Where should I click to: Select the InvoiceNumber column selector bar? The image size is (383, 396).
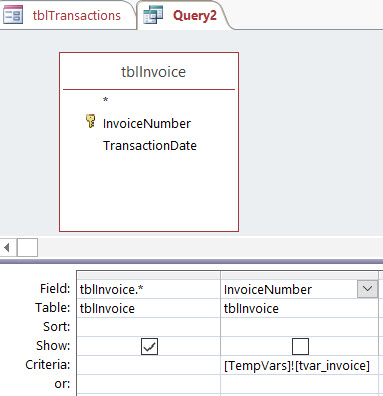[299, 275]
